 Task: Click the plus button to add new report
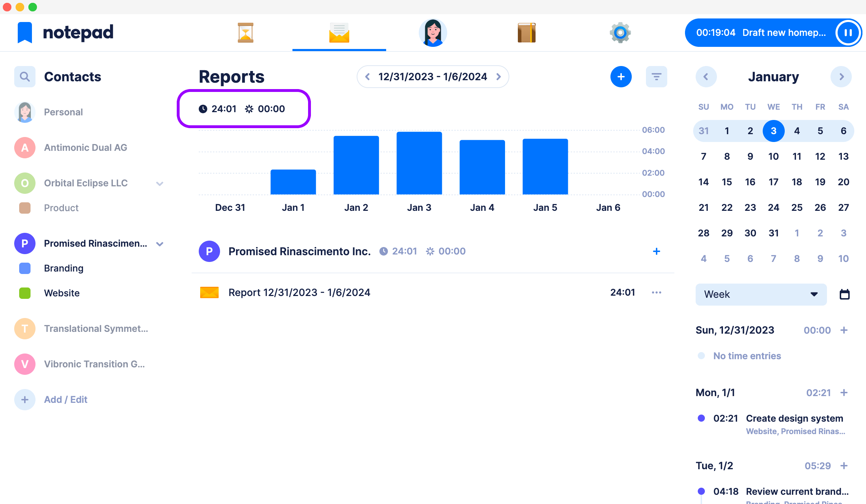tap(621, 77)
